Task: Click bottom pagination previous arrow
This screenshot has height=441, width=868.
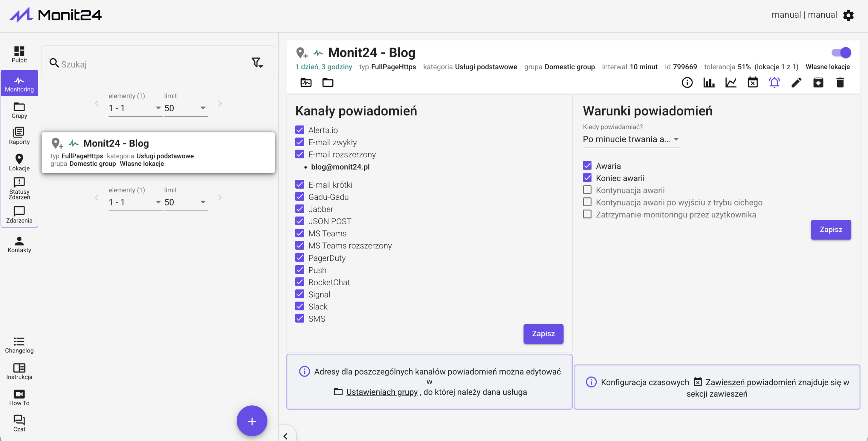Action: (x=97, y=198)
